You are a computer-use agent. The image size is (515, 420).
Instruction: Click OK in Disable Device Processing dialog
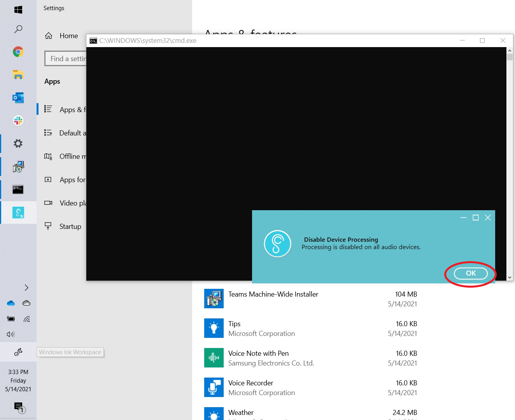(470, 273)
